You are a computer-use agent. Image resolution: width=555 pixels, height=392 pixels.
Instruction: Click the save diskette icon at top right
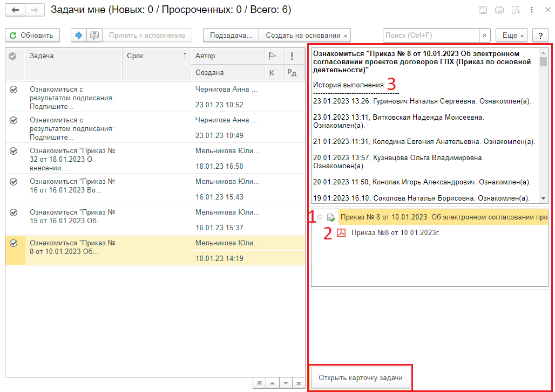483,10
